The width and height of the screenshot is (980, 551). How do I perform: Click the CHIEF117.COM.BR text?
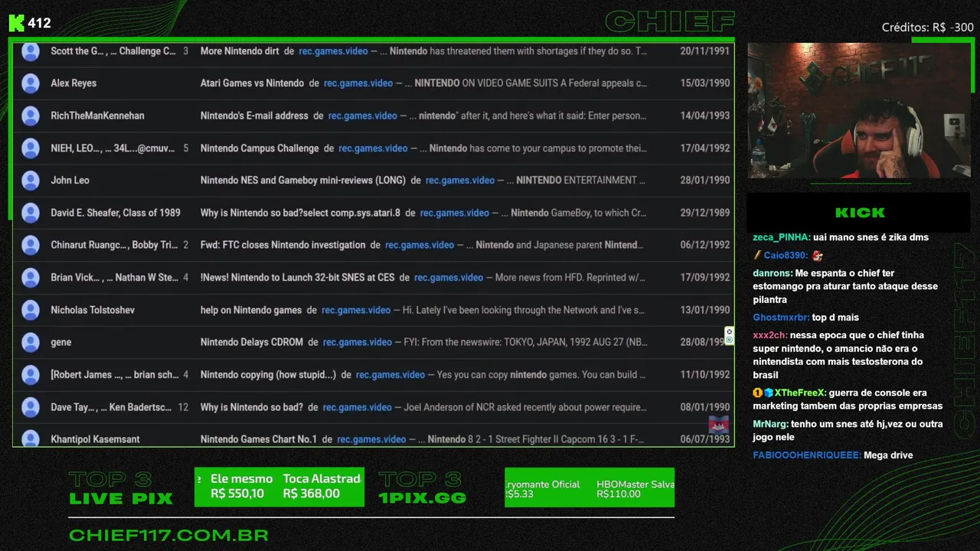pyautogui.click(x=168, y=535)
